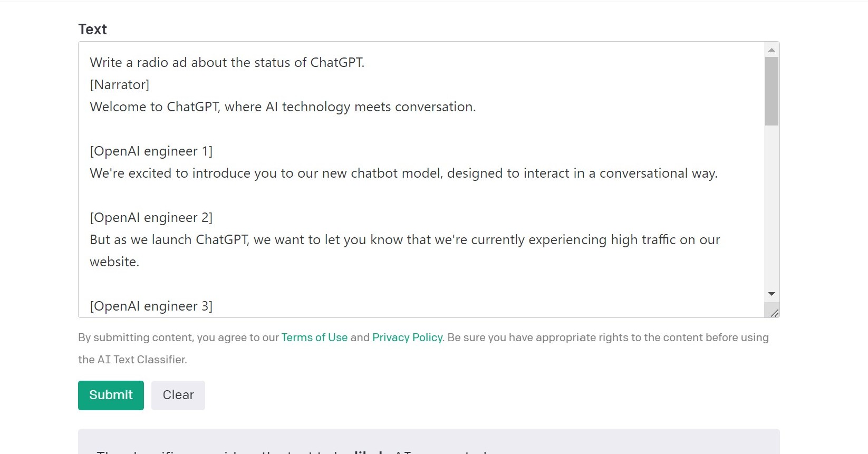The image size is (868, 454).
Task: Click the text box scroll up arrow
Action: pyautogui.click(x=771, y=50)
